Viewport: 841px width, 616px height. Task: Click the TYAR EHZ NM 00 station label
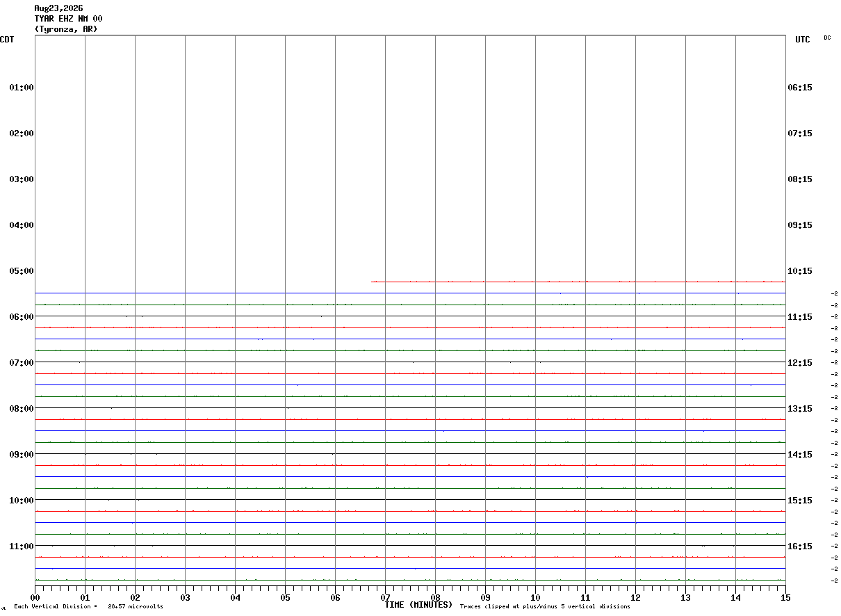click(x=68, y=19)
